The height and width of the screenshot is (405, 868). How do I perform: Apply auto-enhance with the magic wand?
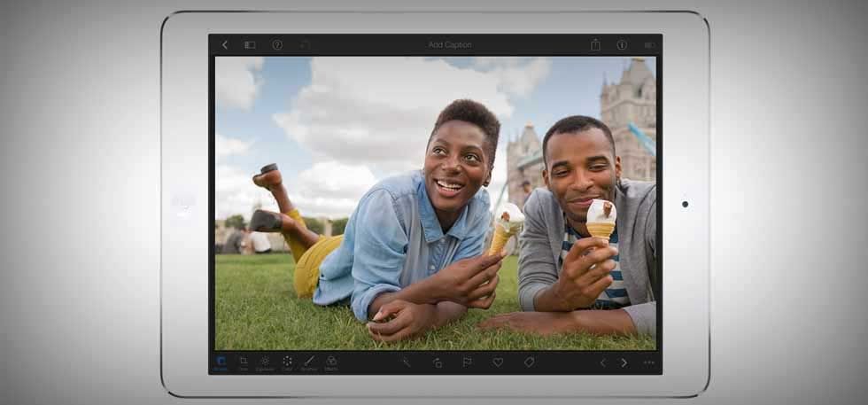(405, 362)
